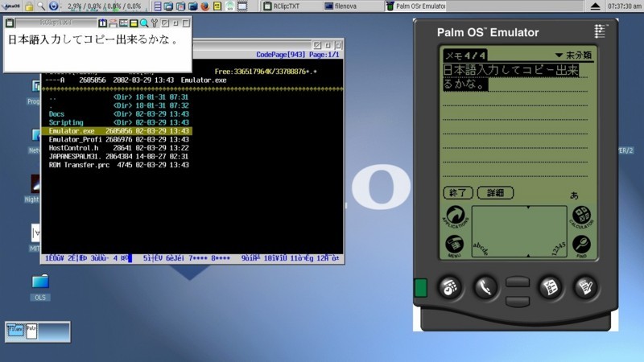Select the Scripting directory in filenova
This screenshot has width=644, height=362.
[x=118, y=123]
